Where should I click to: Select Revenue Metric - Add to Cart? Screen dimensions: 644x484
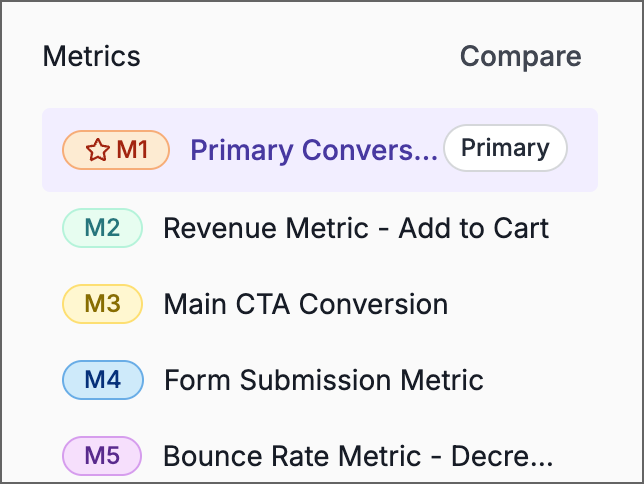click(356, 228)
